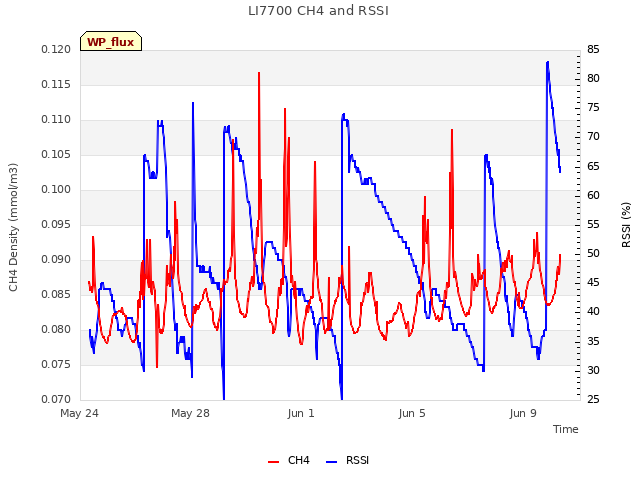The height and width of the screenshot is (480, 640).
Task: Click the 75 right axis value
Action: coord(593,108)
